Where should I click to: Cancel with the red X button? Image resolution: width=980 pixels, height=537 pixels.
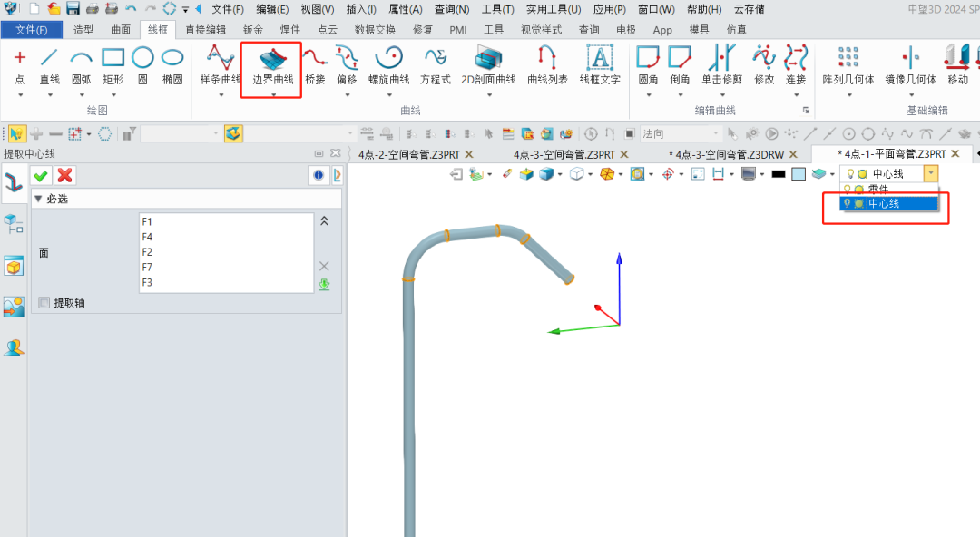(x=64, y=175)
